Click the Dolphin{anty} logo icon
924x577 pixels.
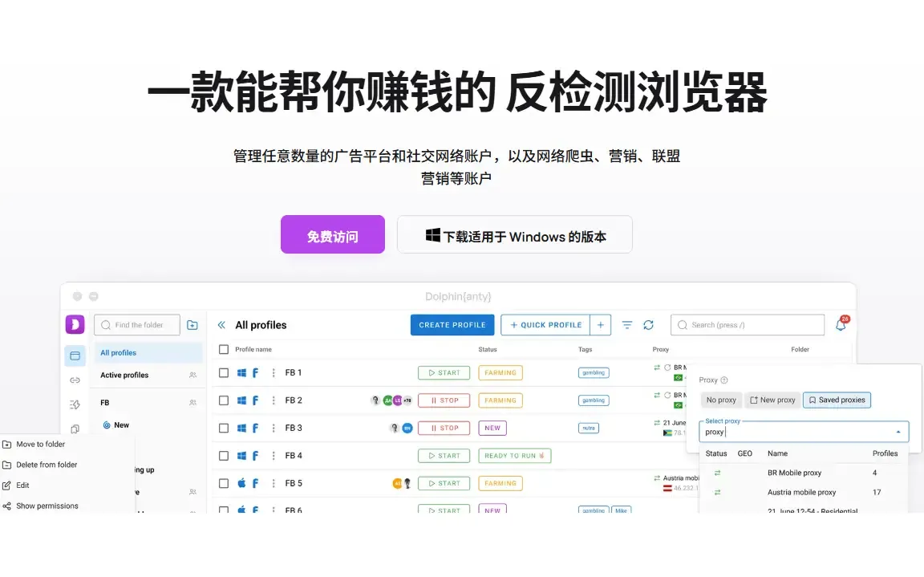point(75,324)
